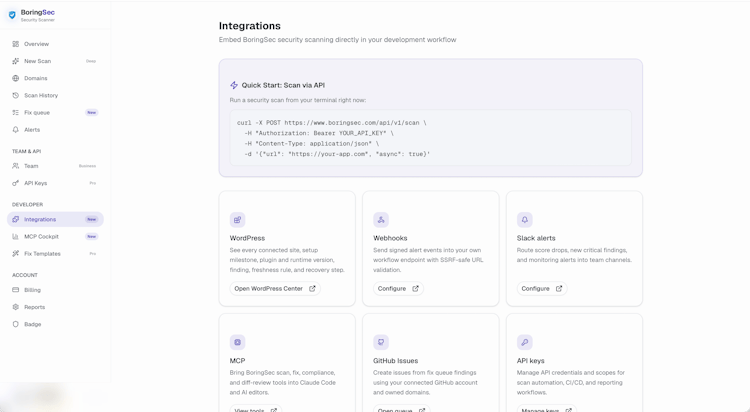Click Configure on the Slack alerts card
Screen dimensions: 750x412
[x=542, y=289]
